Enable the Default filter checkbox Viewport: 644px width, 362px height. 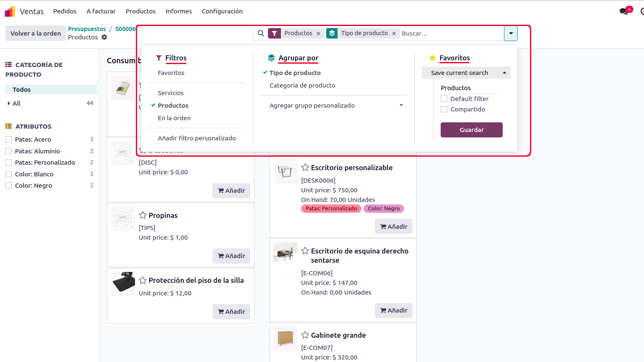(444, 98)
